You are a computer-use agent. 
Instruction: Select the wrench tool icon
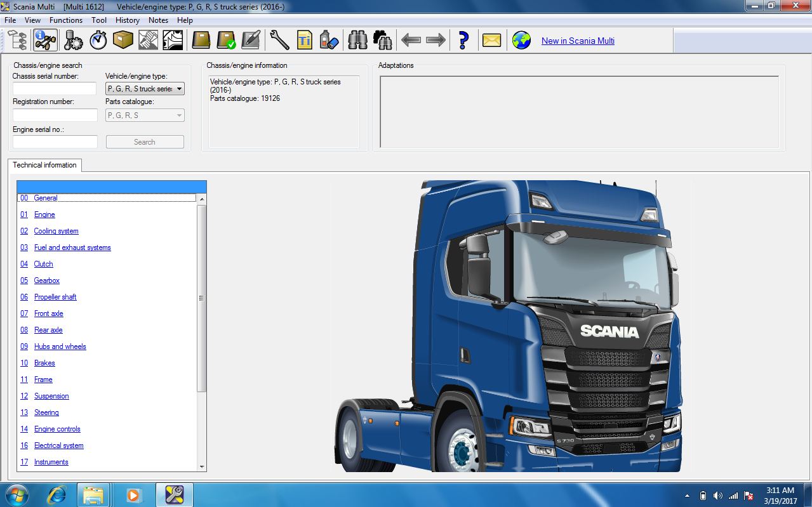click(x=279, y=41)
